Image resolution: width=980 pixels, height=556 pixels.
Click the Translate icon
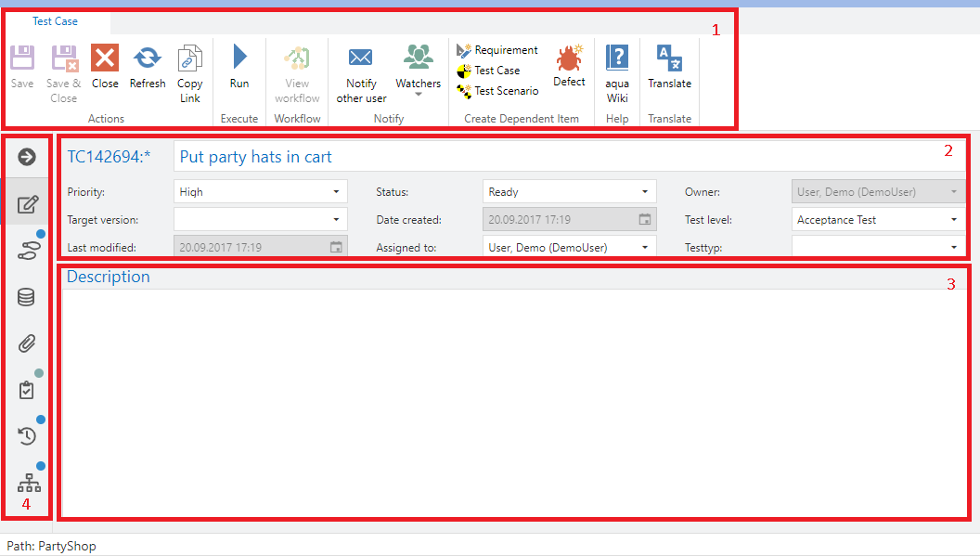(x=669, y=59)
